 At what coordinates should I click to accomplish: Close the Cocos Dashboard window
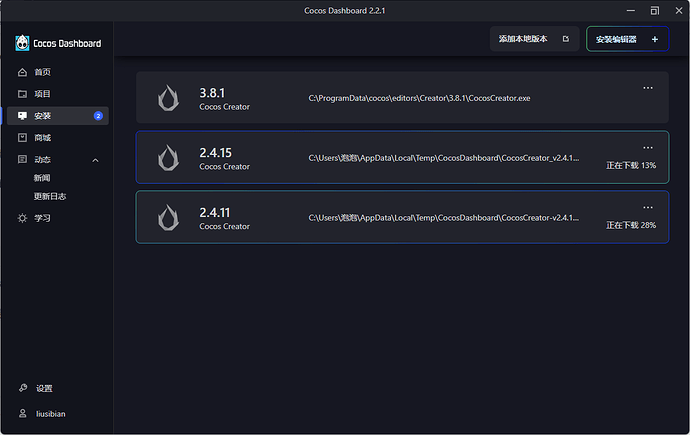point(679,11)
